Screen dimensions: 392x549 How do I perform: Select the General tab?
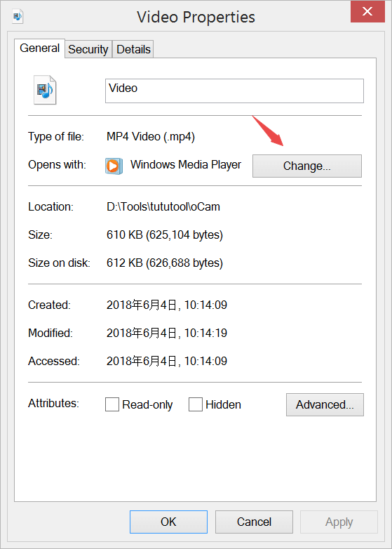click(x=39, y=48)
